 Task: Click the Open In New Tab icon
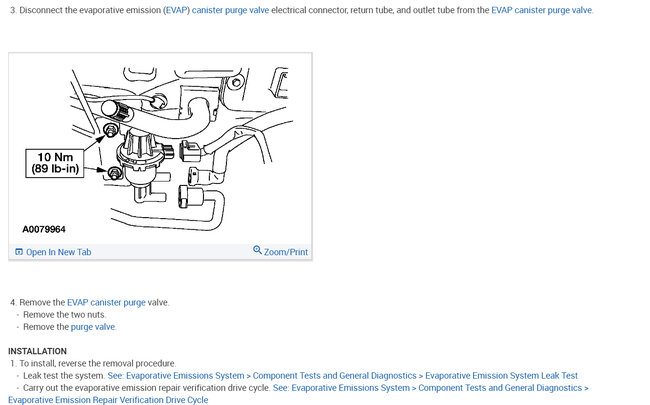tap(19, 252)
